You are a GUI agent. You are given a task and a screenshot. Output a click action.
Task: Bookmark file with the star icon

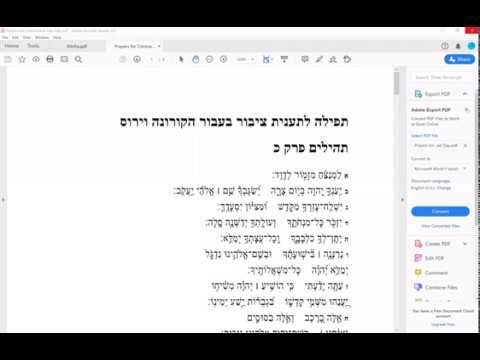click(22, 60)
